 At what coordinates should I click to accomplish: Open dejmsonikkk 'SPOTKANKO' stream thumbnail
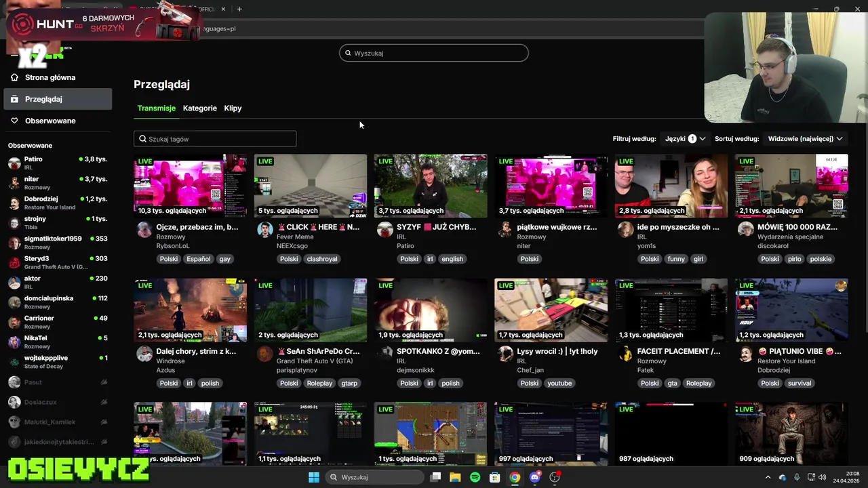coord(431,310)
